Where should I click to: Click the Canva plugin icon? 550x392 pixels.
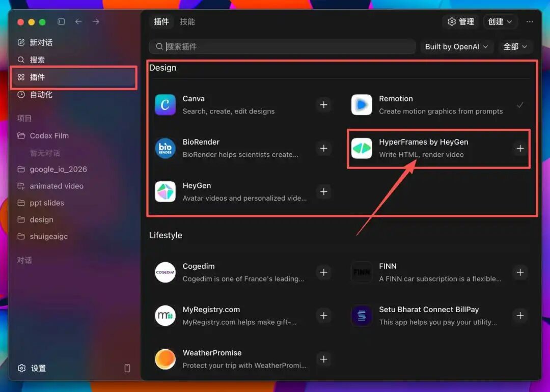(165, 105)
